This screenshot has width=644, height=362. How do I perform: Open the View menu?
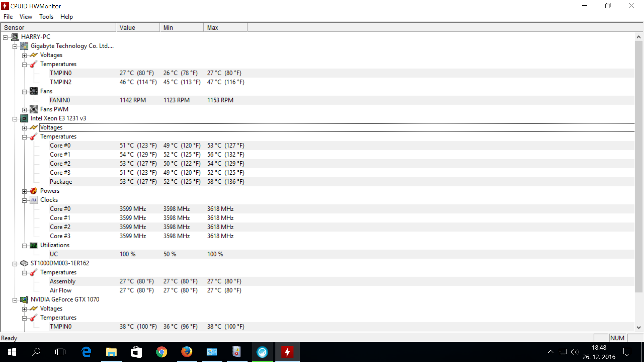[25, 17]
